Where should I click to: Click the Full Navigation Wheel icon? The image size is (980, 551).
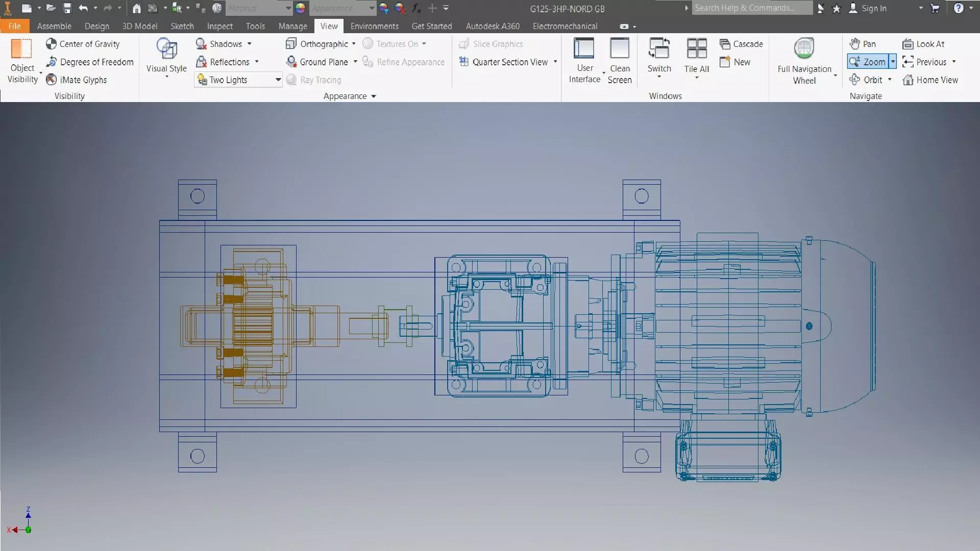(x=804, y=49)
